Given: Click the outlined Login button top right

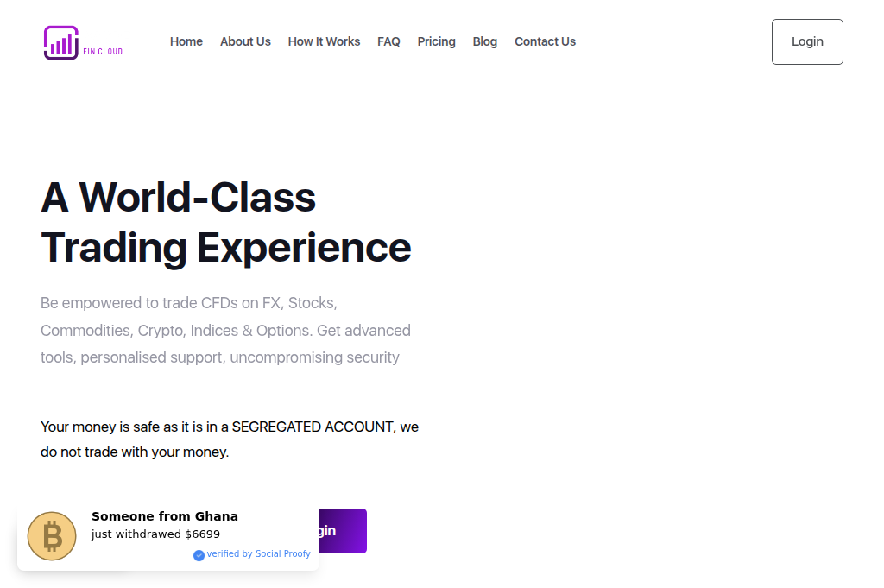Looking at the screenshot, I should pyautogui.click(x=806, y=41).
